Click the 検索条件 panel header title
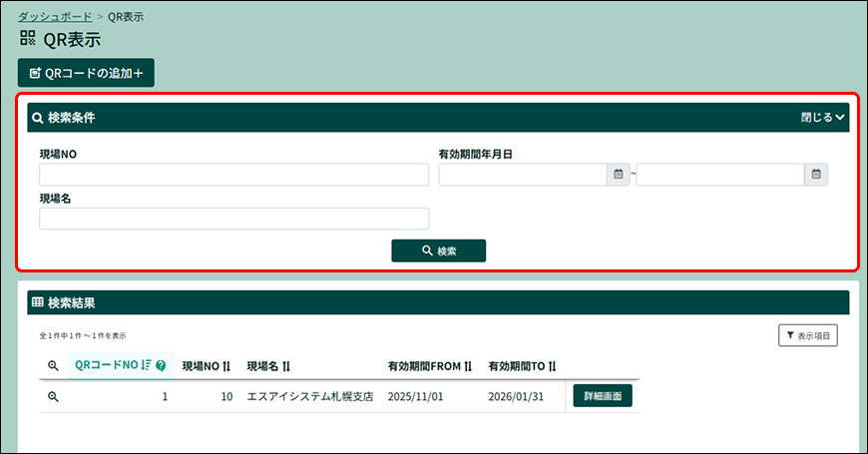 [x=72, y=118]
